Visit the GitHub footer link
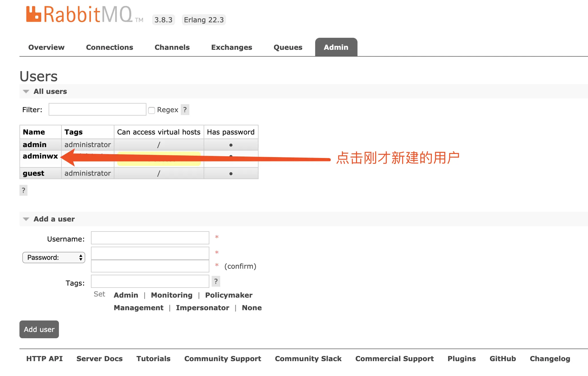Viewport: 588px width, 376px height. pyautogui.click(x=502, y=359)
